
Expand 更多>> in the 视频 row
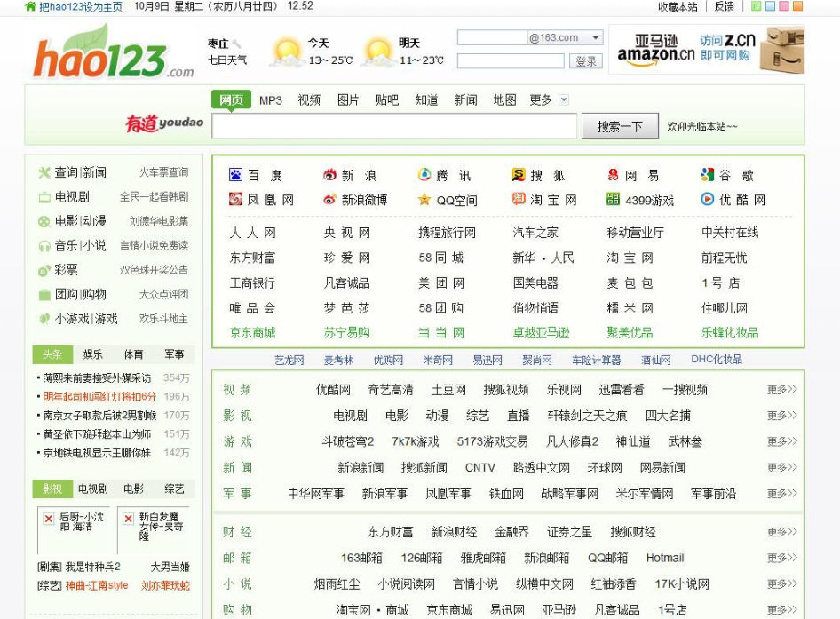coord(781,390)
